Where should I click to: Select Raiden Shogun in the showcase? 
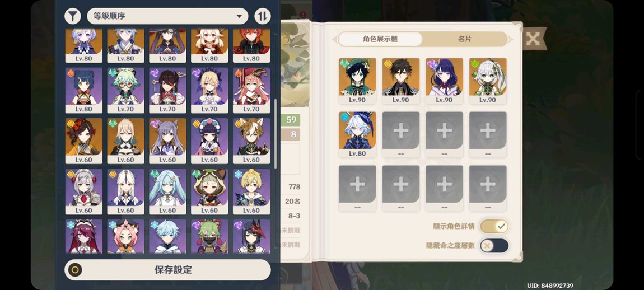445,81
